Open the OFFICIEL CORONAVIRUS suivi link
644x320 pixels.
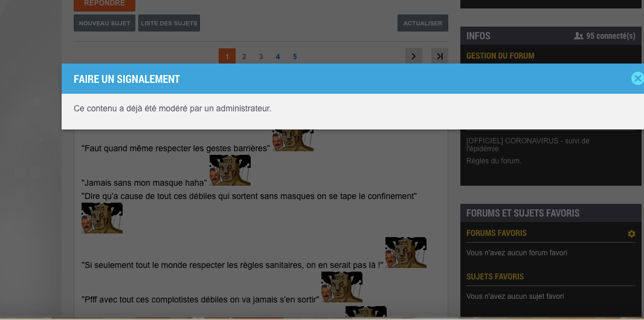tap(528, 145)
